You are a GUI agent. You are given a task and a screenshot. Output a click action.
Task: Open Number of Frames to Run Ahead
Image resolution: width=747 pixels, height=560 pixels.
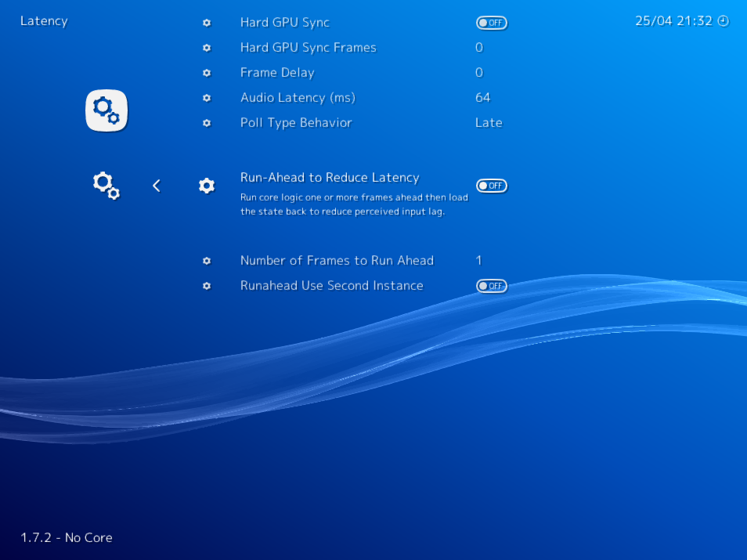click(337, 260)
